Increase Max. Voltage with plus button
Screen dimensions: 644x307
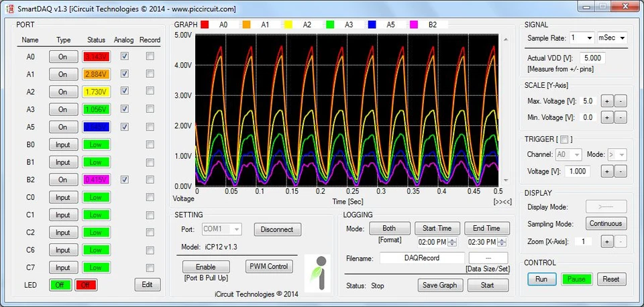[606, 101]
